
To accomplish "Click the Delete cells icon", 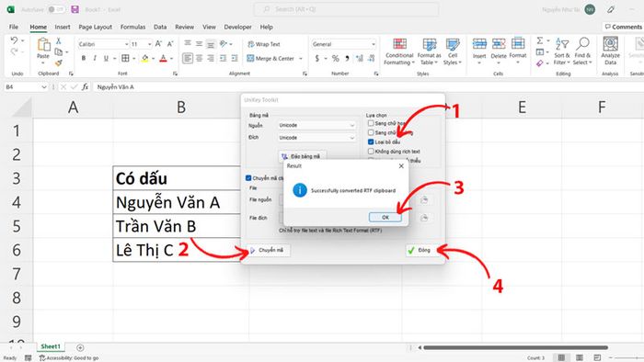I will [499, 43].
